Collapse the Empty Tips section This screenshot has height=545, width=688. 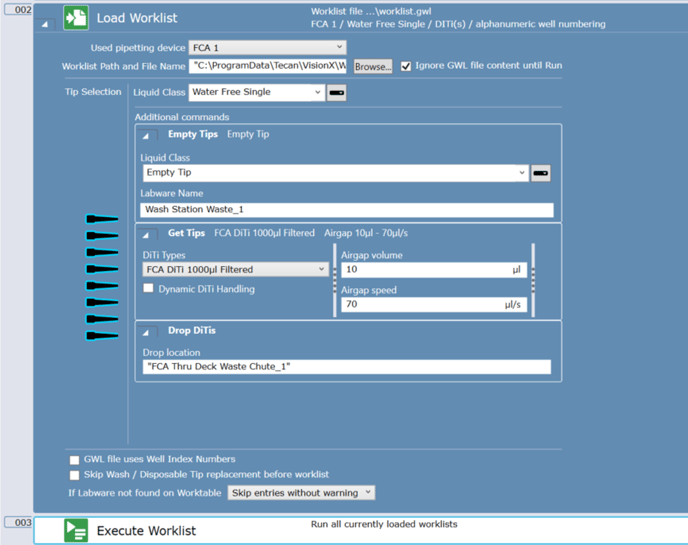point(146,136)
